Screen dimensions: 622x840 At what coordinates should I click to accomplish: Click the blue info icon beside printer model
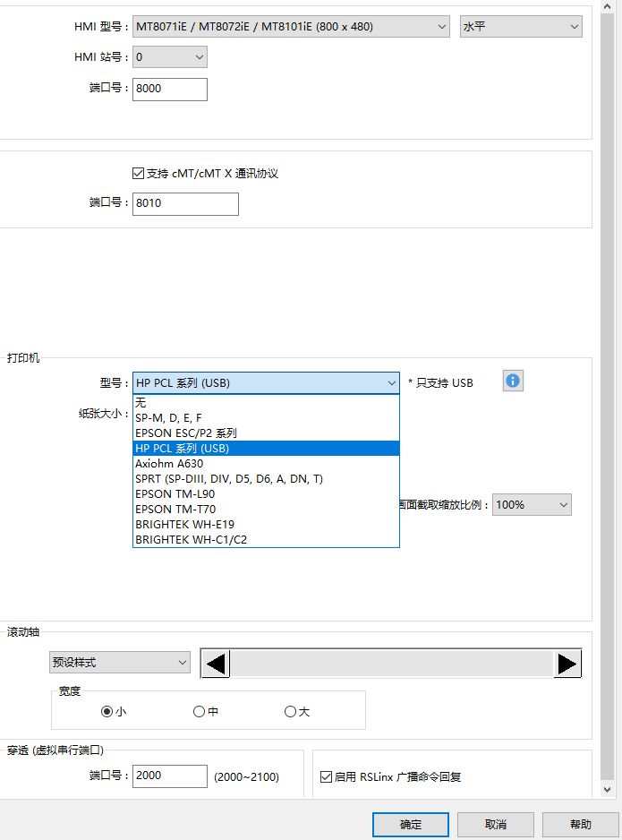click(x=513, y=381)
